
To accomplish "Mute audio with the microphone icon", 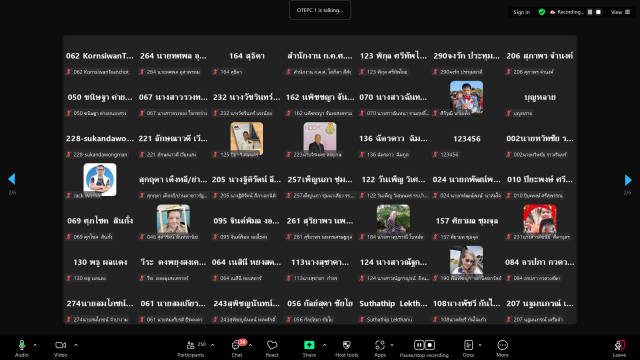I will [22, 345].
